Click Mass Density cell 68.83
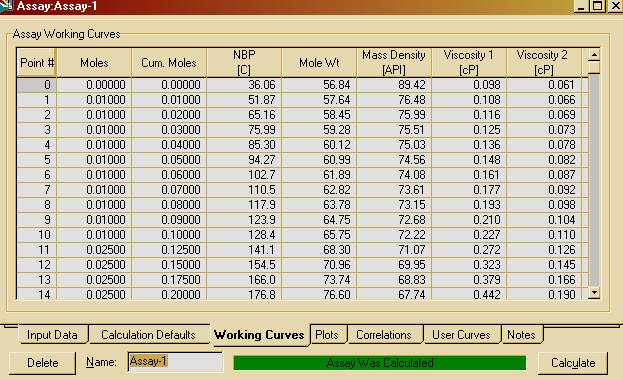Image resolution: width=623 pixels, height=380 pixels. click(x=394, y=279)
